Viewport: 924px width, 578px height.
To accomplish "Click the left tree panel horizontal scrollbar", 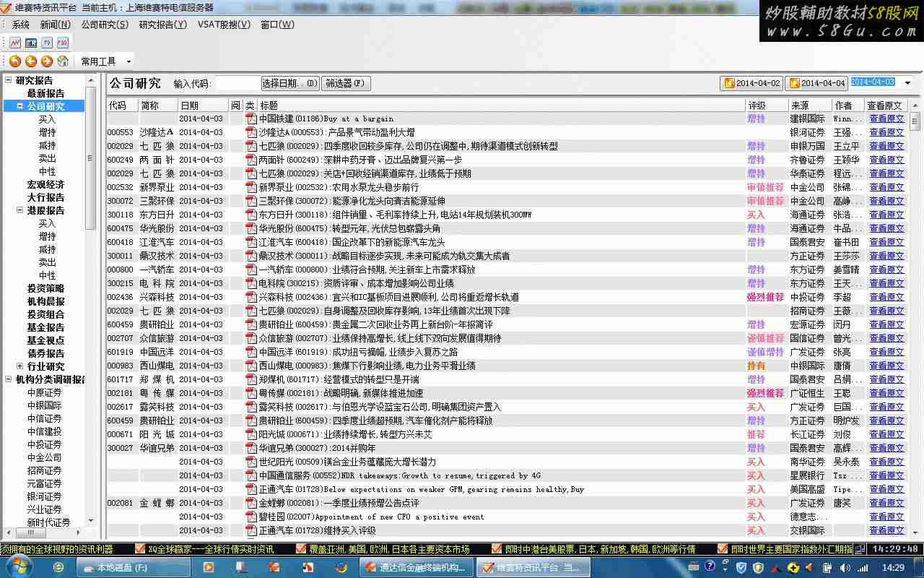I will 45,532.
